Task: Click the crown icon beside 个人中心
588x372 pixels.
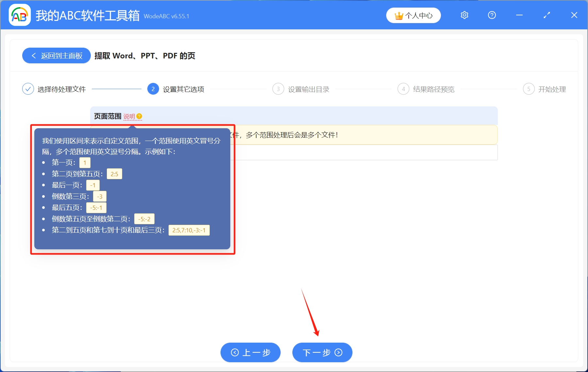Action: (399, 15)
